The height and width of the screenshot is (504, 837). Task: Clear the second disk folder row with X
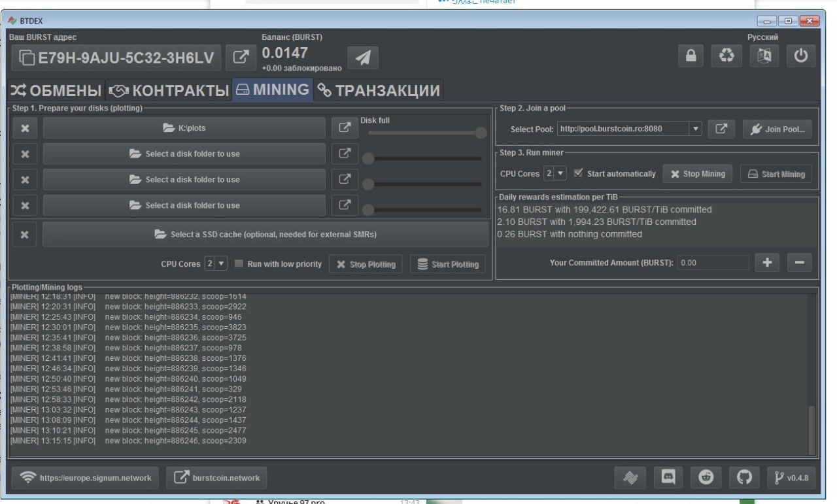(x=25, y=154)
